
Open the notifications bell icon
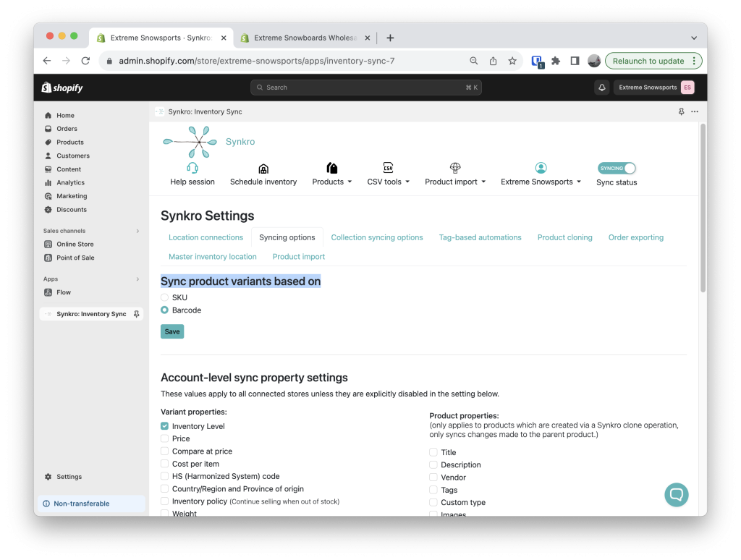[601, 88]
